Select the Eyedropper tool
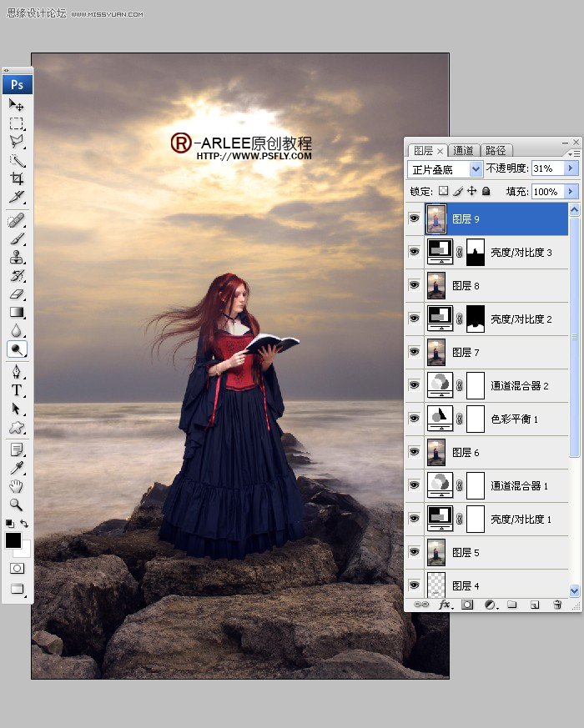584x728 pixels. tap(16, 468)
